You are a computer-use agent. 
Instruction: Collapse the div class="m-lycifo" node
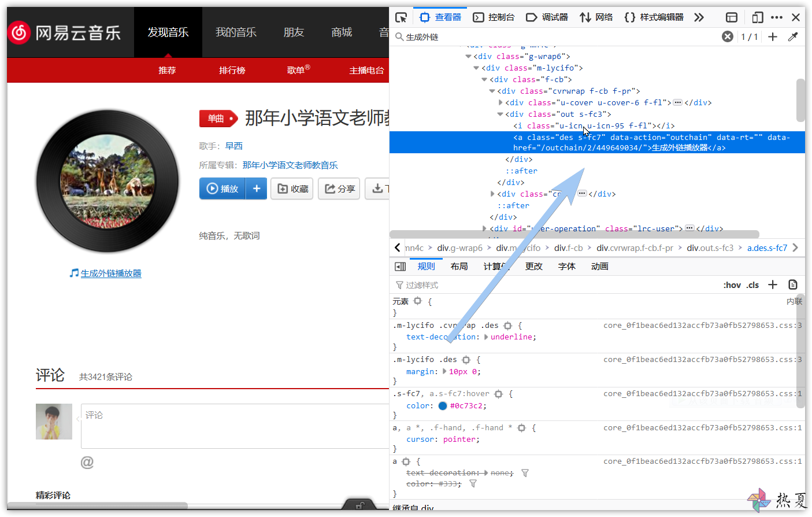(x=476, y=68)
